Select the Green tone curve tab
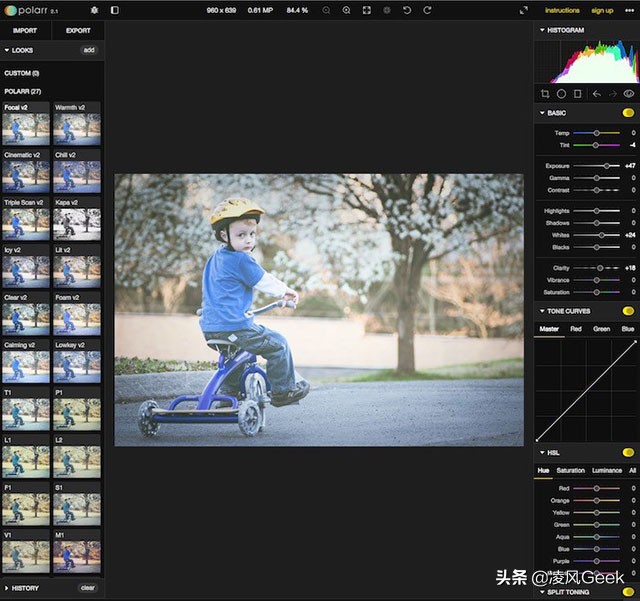The image size is (640, 601). pos(602,329)
